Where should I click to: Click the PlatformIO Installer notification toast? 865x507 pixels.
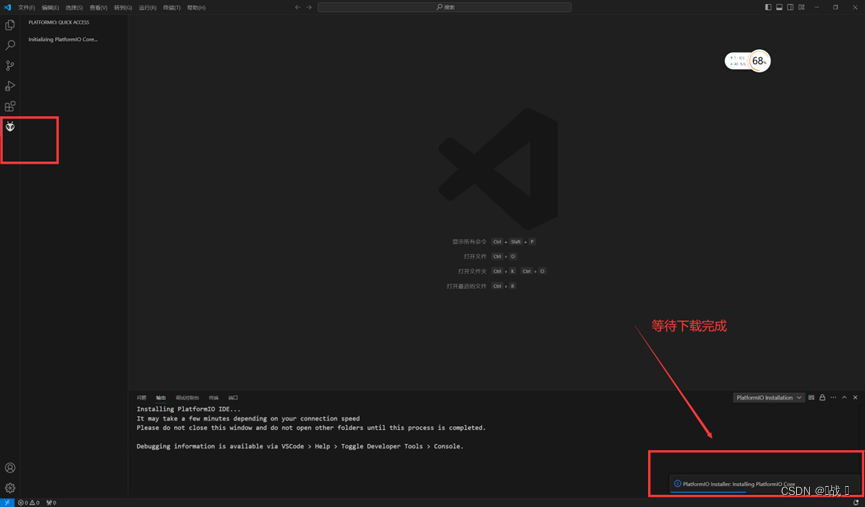pyautogui.click(x=764, y=484)
